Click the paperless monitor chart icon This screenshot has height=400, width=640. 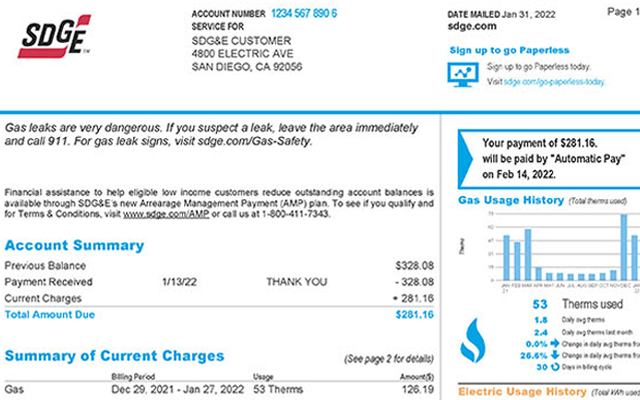(x=462, y=73)
